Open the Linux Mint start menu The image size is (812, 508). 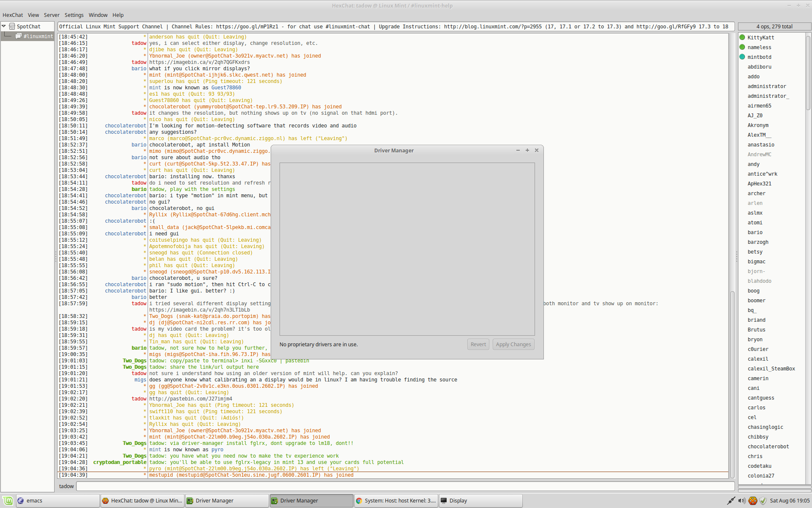pos(8,500)
